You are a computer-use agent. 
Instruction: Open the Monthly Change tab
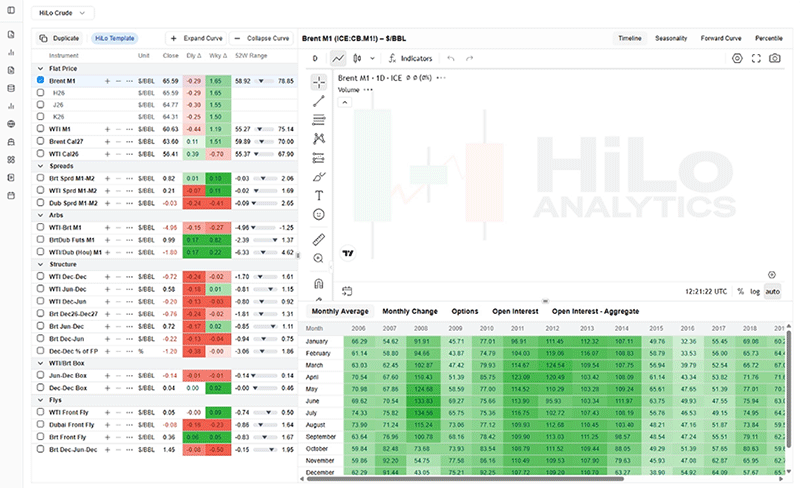(x=410, y=311)
